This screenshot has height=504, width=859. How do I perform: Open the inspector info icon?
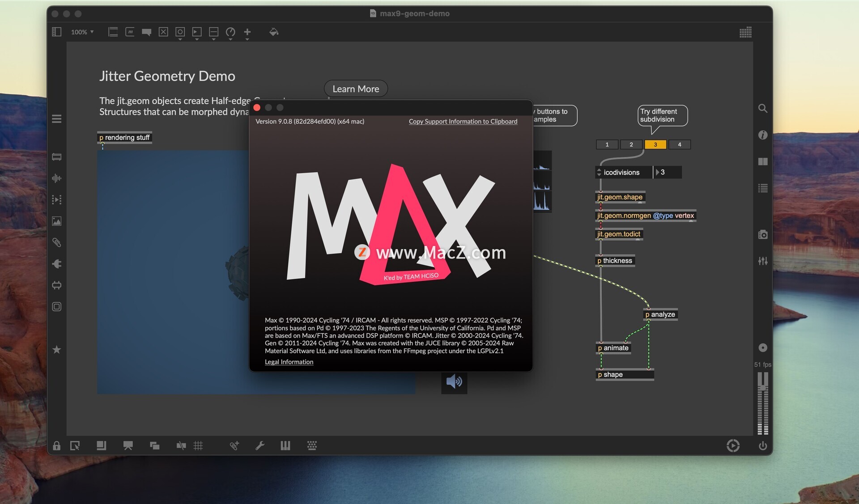coord(763,135)
